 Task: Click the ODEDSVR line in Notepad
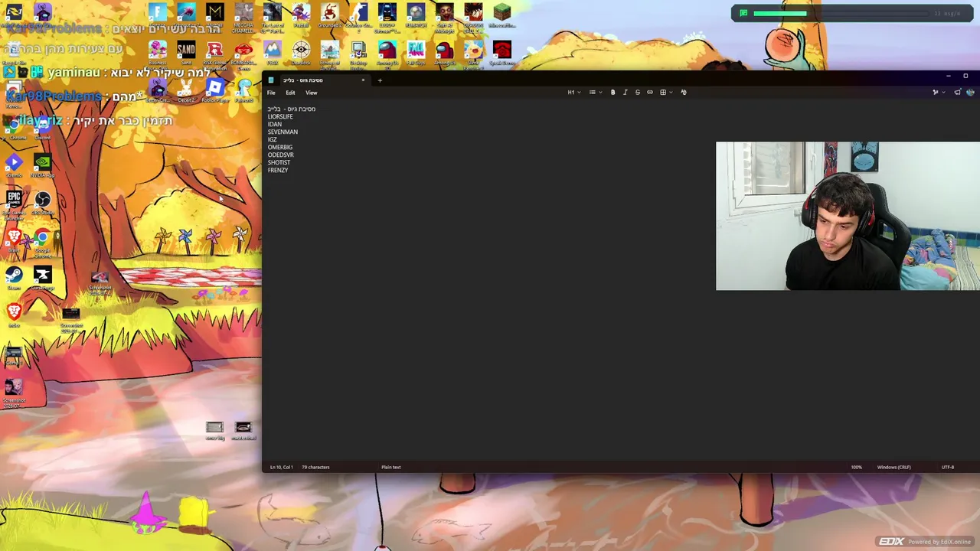point(281,155)
